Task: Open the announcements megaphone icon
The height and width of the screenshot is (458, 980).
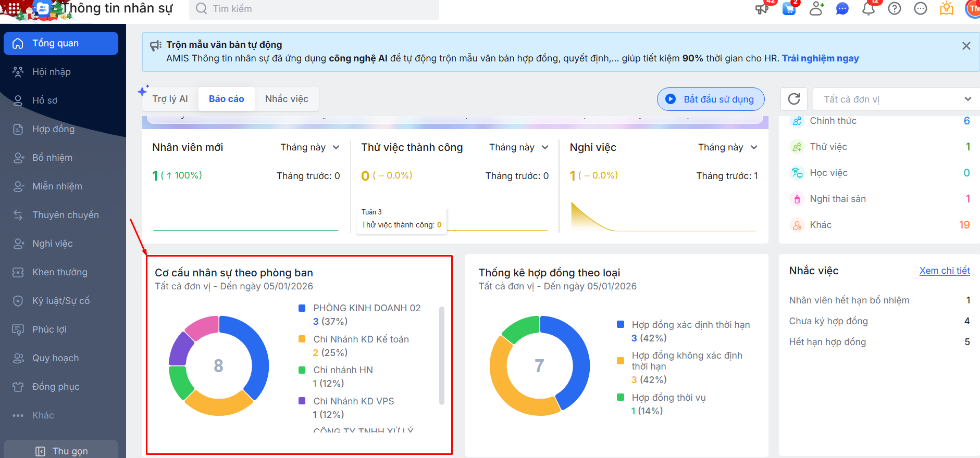Action: pyautogui.click(x=762, y=8)
